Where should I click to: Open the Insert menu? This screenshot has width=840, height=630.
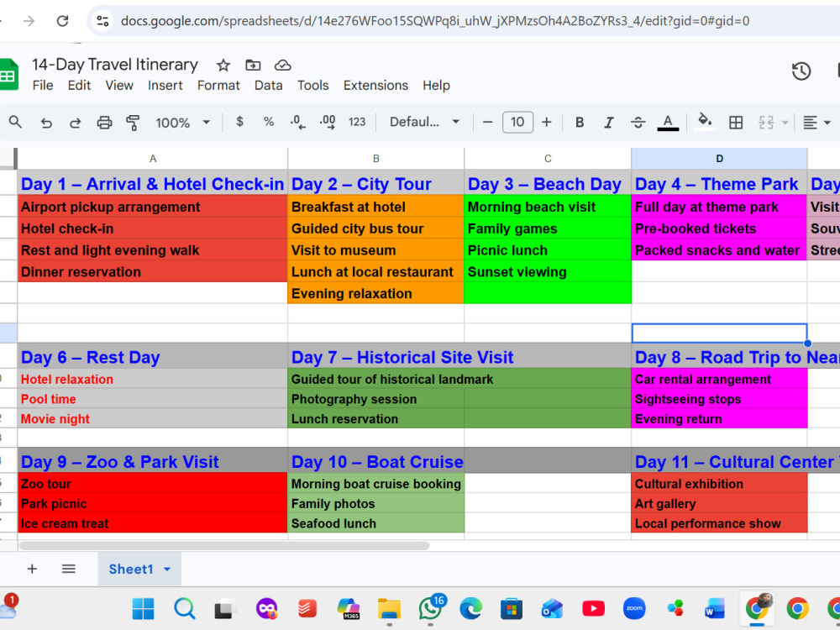165,86
